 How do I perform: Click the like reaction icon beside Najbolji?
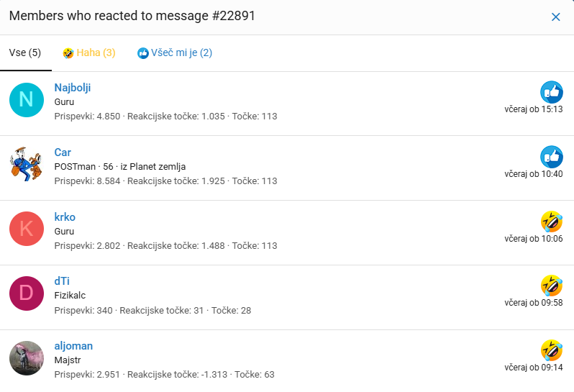(552, 92)
